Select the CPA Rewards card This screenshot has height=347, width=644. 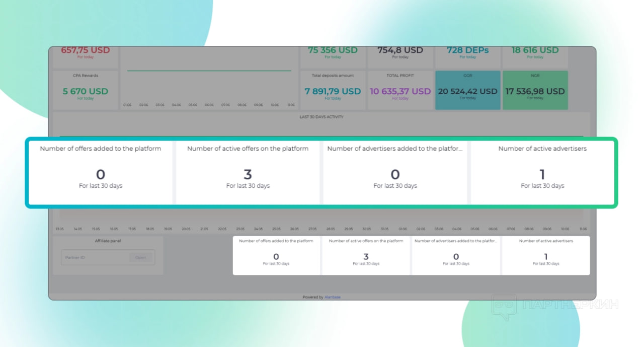tap(86, 90)
